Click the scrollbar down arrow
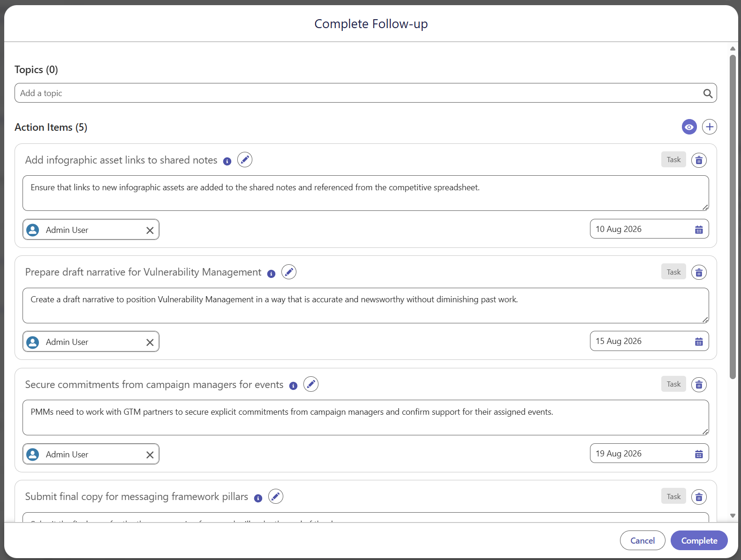The image size is (741, 560). (733, 516)
